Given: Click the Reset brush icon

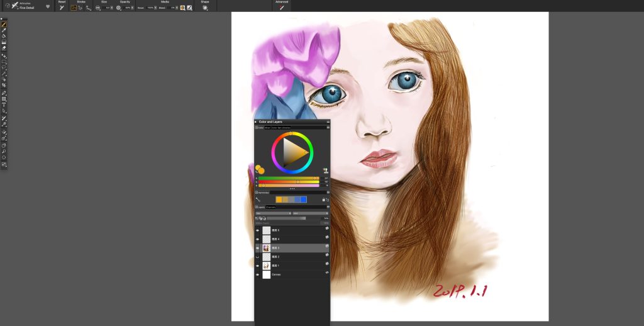Looking at the screenshot, I should coord(62,8).
